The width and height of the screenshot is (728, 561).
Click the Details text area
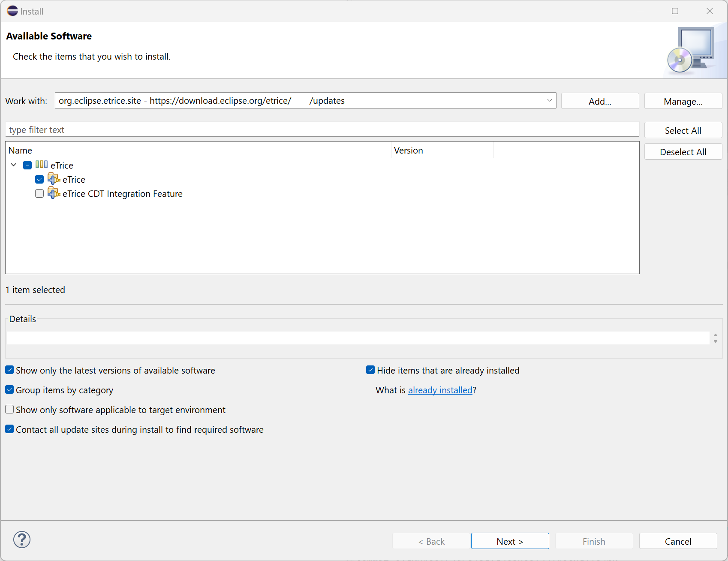pos(358,338)
